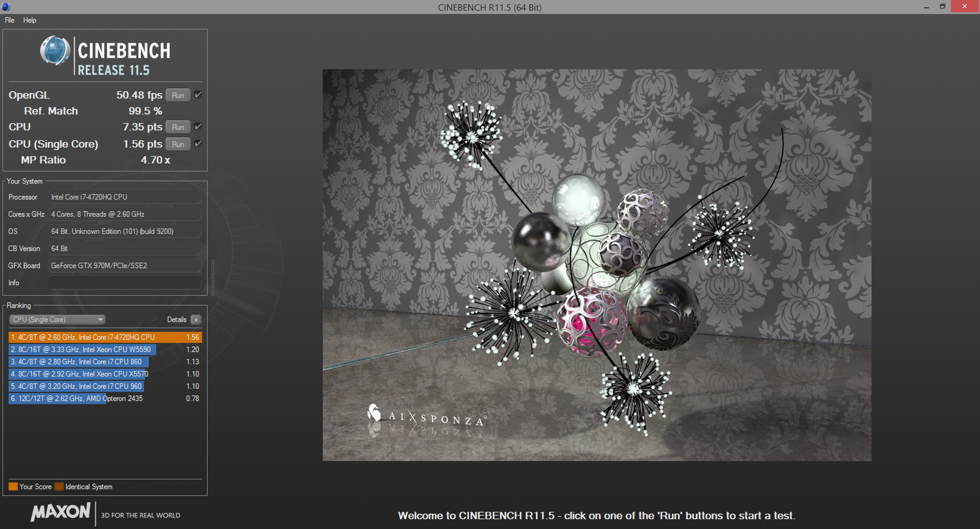Image resolution: width=980 pixels, height=529 pixels.
Task: Select ranking row 2 Intel Xeon W5590
Action: coord(105,349)
